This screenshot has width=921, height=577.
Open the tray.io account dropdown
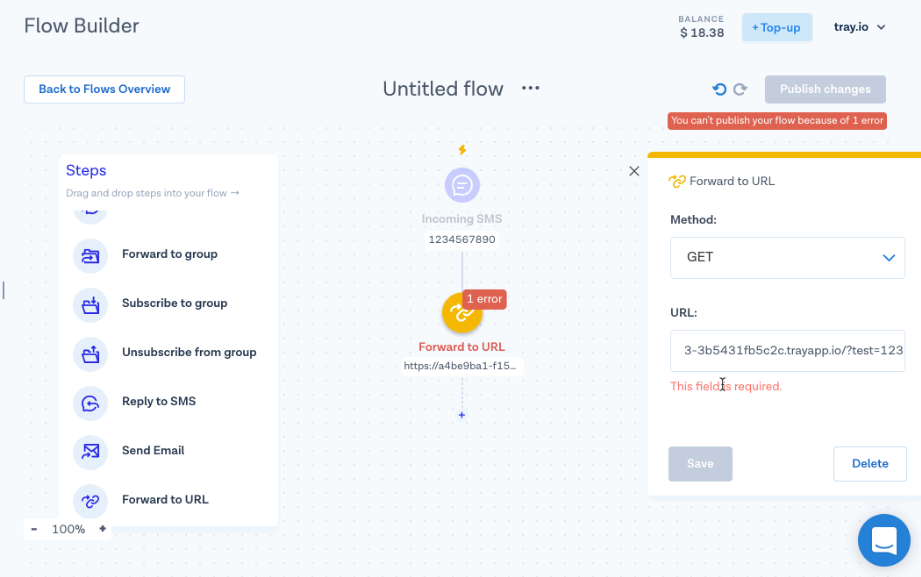pos(858,27)
